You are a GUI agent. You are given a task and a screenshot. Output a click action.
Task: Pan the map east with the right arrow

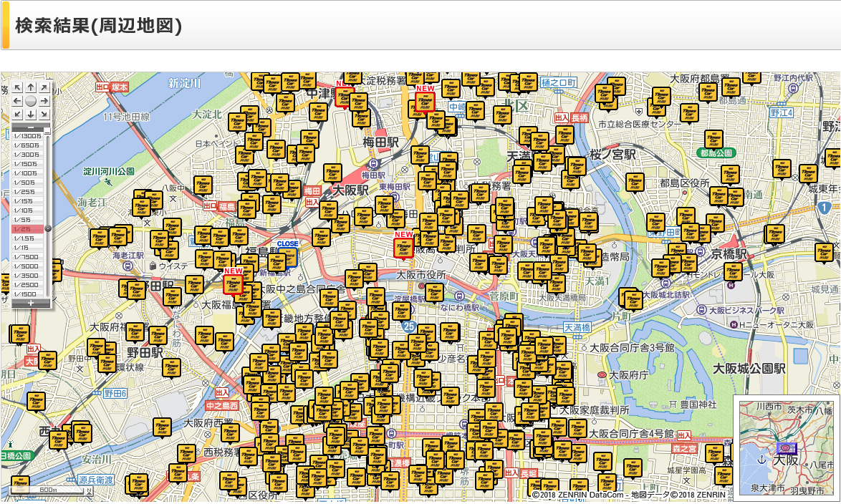pos(44,101)
